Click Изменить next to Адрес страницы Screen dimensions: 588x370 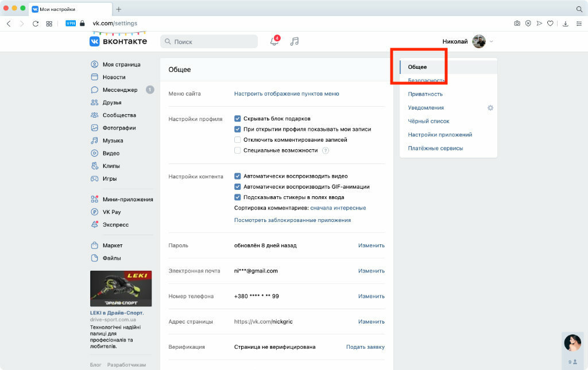point(372,322)
